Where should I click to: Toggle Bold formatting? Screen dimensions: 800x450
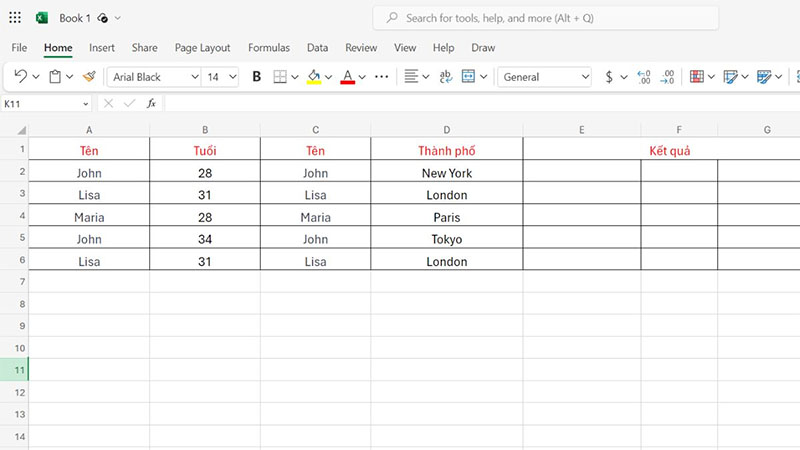[256, 77]
